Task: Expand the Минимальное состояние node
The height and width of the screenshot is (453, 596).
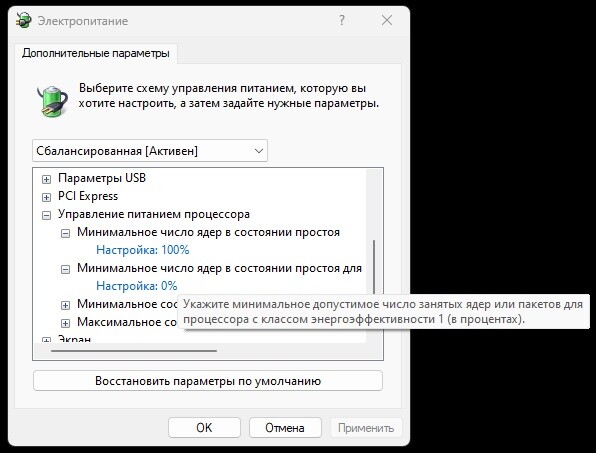Action: 65,305
